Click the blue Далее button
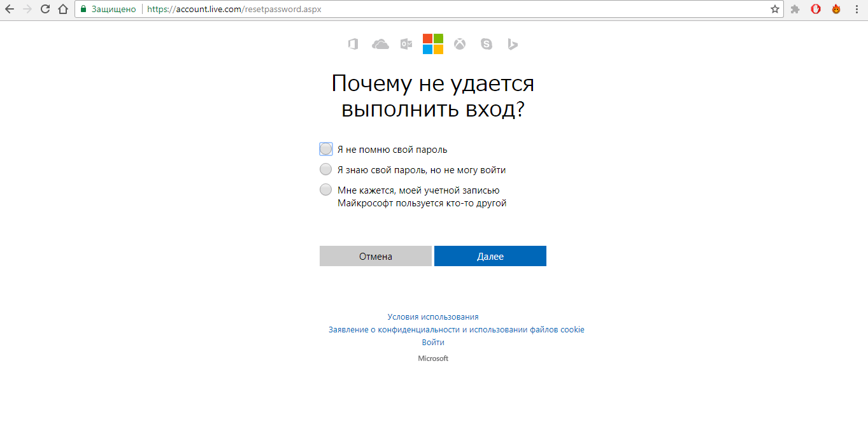868x440 pixels. coord(490,256)
